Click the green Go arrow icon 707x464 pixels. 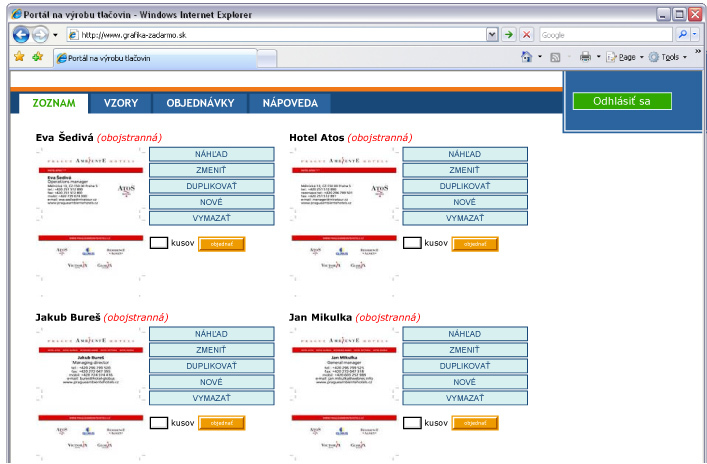509,35
